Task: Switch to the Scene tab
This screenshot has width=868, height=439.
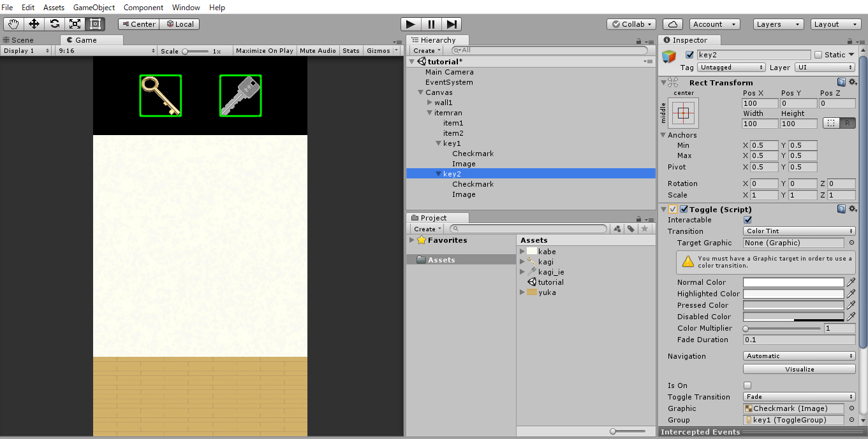Action: click(x=18, y=40)
